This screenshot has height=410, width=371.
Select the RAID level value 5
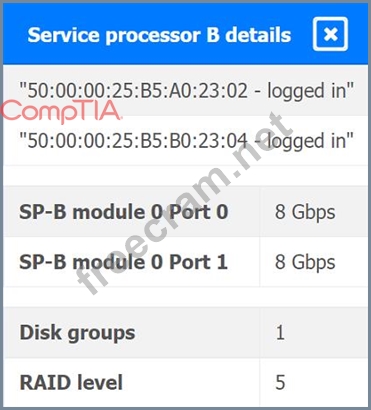280,382
